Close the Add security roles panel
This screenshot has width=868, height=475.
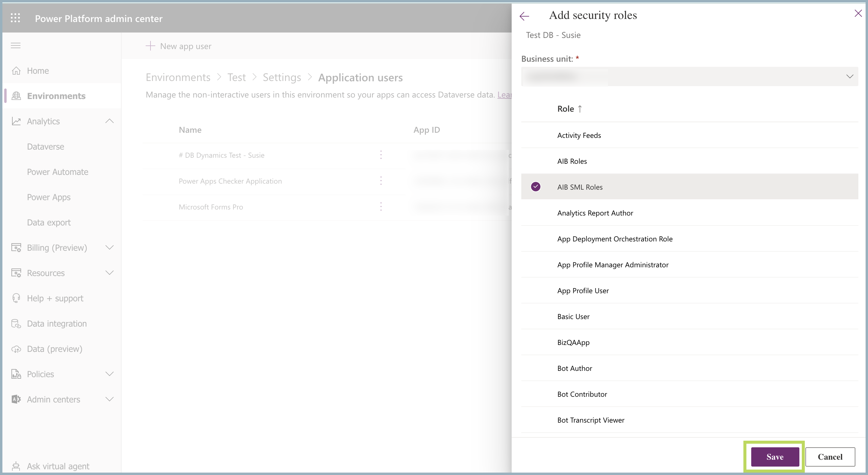tap(858, 14)
